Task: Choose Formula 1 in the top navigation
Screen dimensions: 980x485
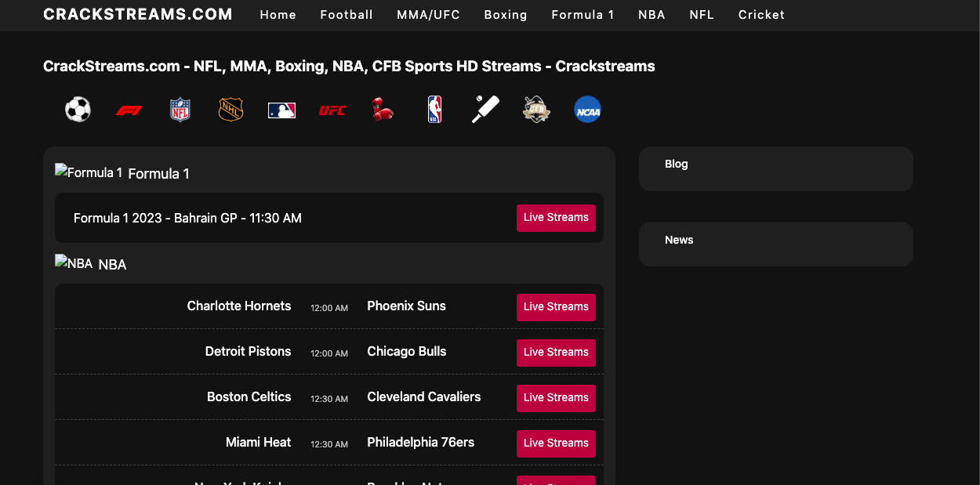Action: coord(583,15)
